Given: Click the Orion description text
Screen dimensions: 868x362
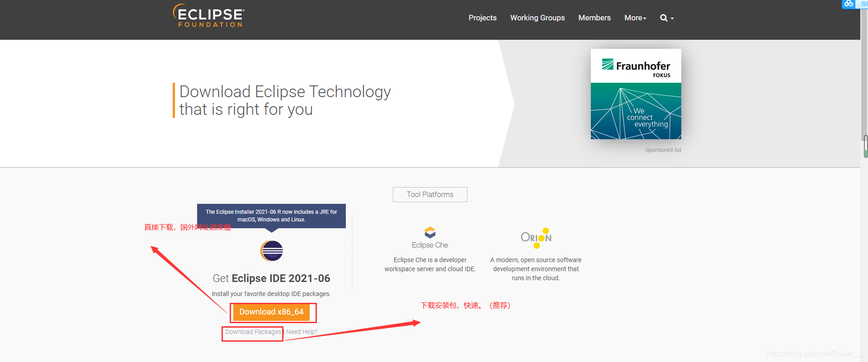Looking at the screenshot, I should [536, 269].
